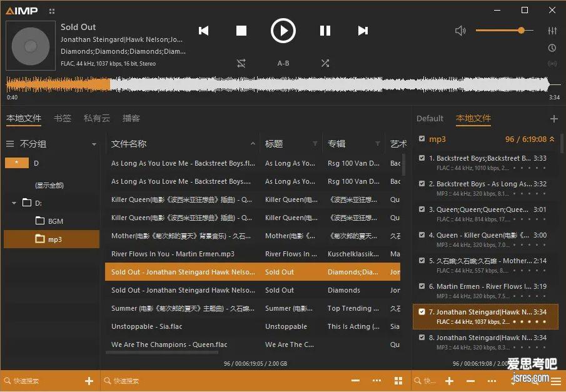Add a new playlist with plus icon
The width and height of the screenshot is (566, 392).
click(553, 119)
